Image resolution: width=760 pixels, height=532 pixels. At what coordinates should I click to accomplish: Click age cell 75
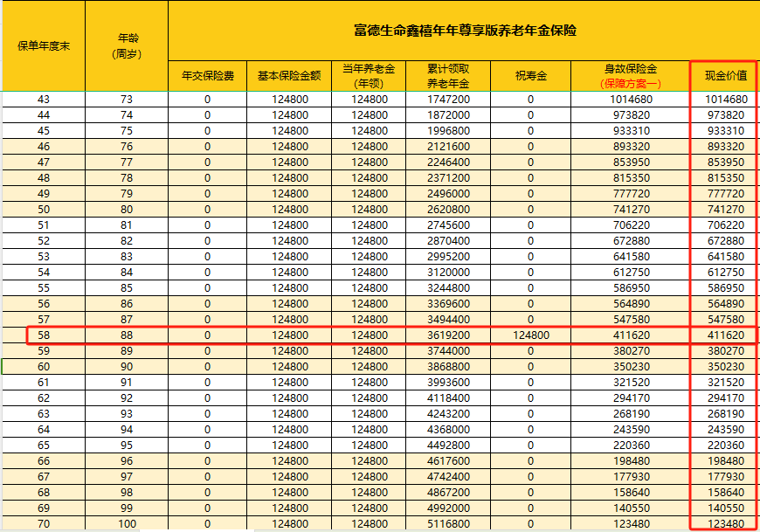pos(127,131)
